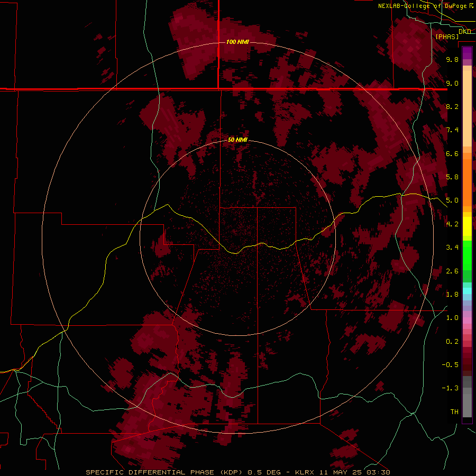The height and width of the screenshot is (476, 476).
Task: Click the -0.5 scale value
Action: point(450,365)
